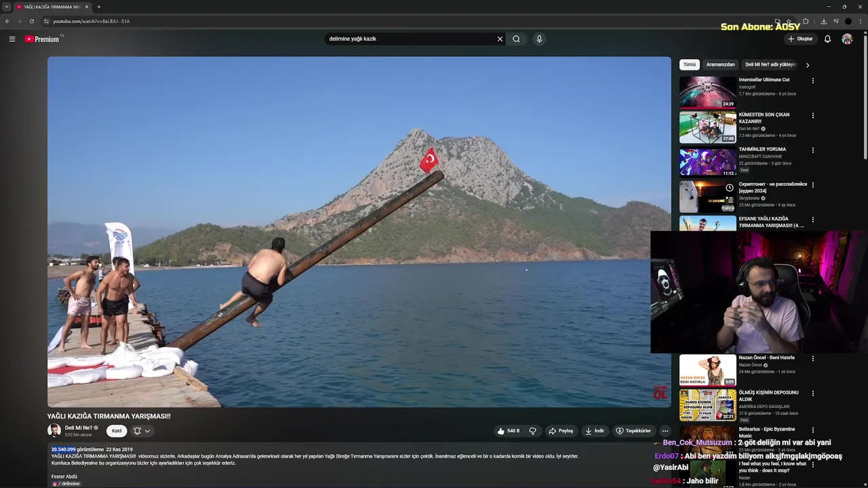Viewport: 868px width, 488px height.
Task: Click the 'YAĞLI KAZIĞA TIRMANMA YARIŞMASI!!' video title
Action: 108,416
